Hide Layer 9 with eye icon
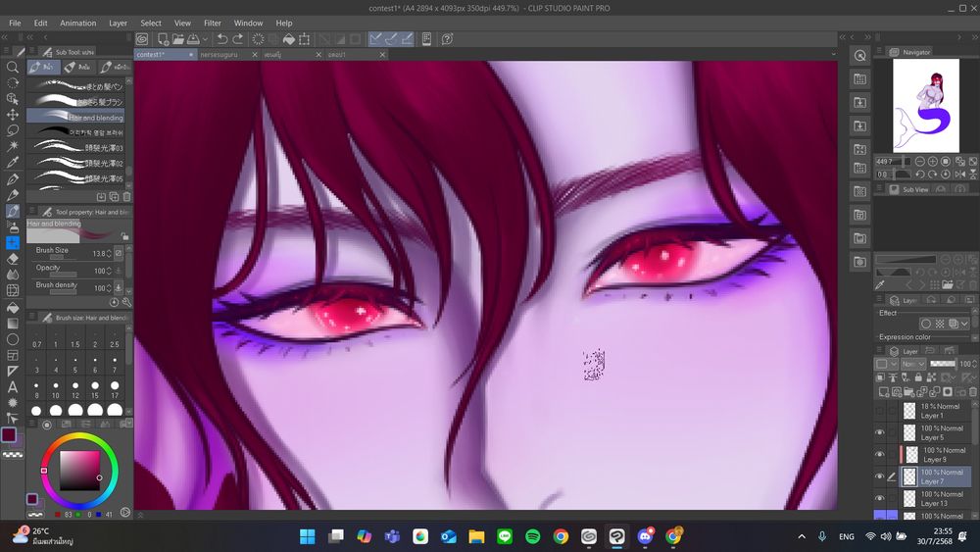This screenshot has width=980, height=552. coord(879,455)
